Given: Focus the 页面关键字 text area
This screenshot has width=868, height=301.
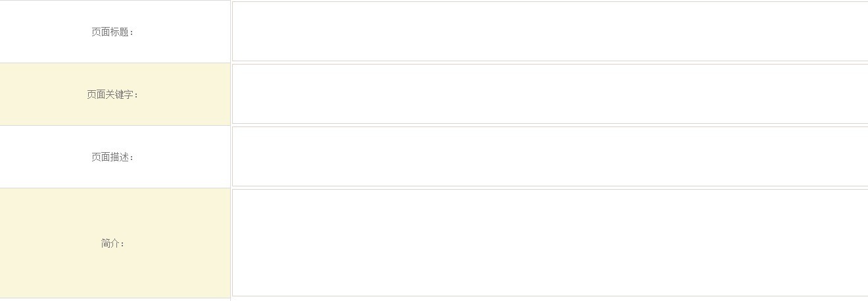Looking at the screenshot, I should pos(550,94).
